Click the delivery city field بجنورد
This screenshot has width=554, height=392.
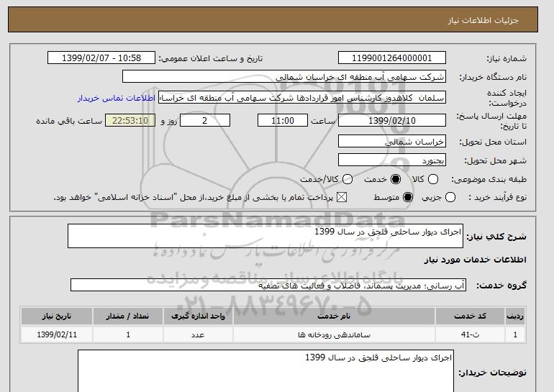pyautogui.click(x=392, y=160)
